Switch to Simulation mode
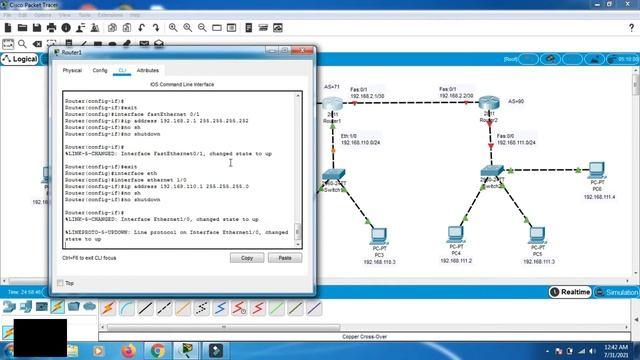Screen dimensions: 640x360 617,292
